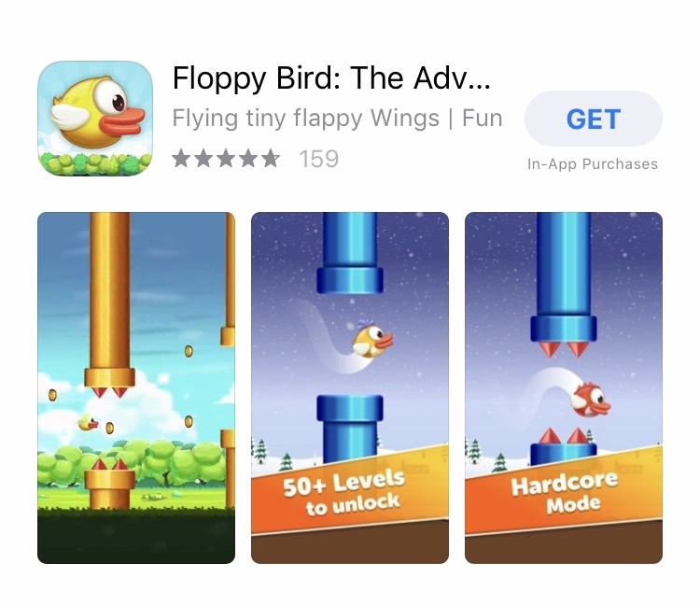Viewport: 700px width, 606px height.
Task: Click the yellow bird in the snowy screenshot
Action: [x=372, y=340]
